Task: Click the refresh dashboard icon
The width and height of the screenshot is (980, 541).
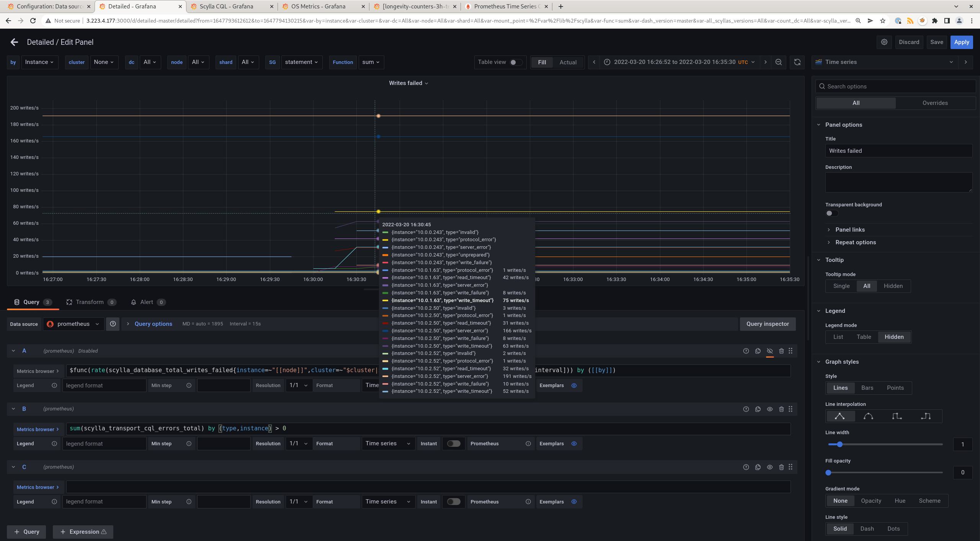Action: pyautogui.click(x=797, y=62)
